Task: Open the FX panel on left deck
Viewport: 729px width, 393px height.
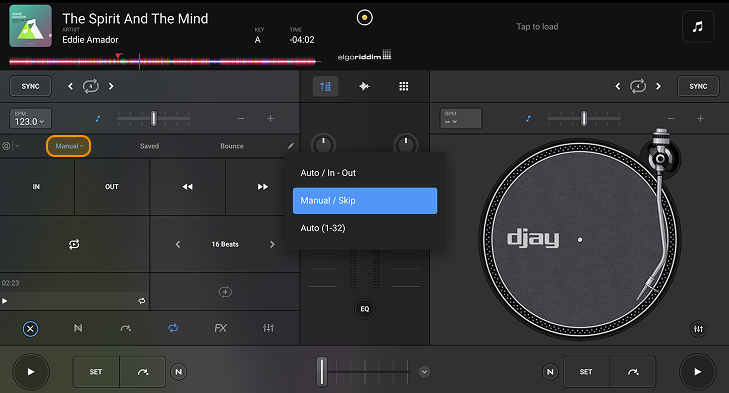Action: click(220, 328)
